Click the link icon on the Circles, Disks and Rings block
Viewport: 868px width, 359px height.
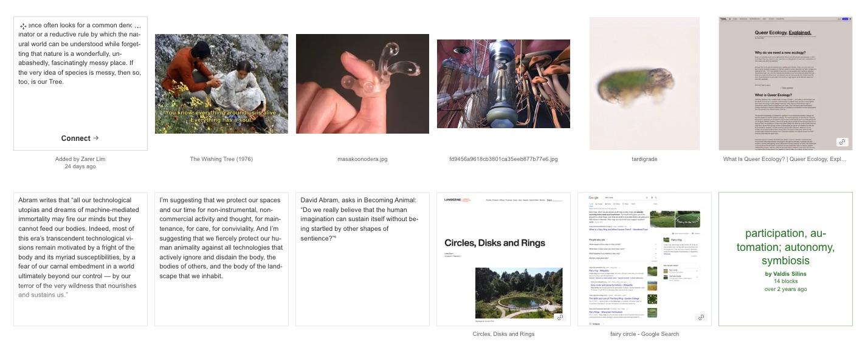560,317
